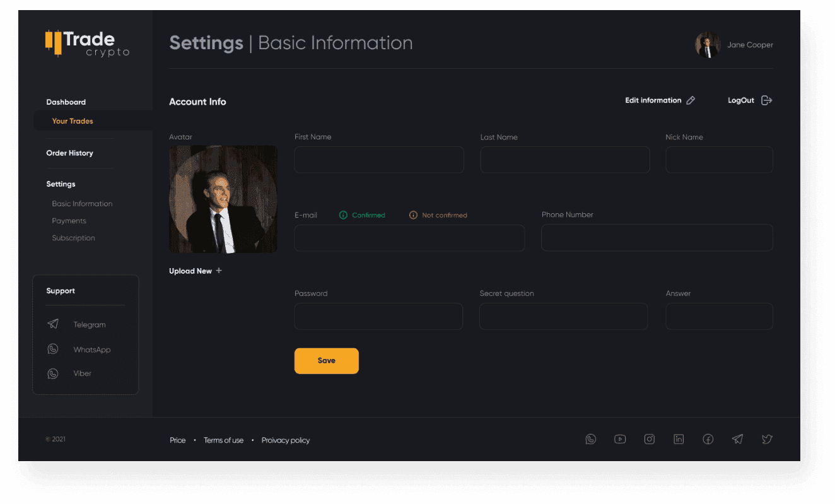Open the Terms of use link
Viewport: 835px width, 504px height.
pyautogui.click(x=223, y=440)
